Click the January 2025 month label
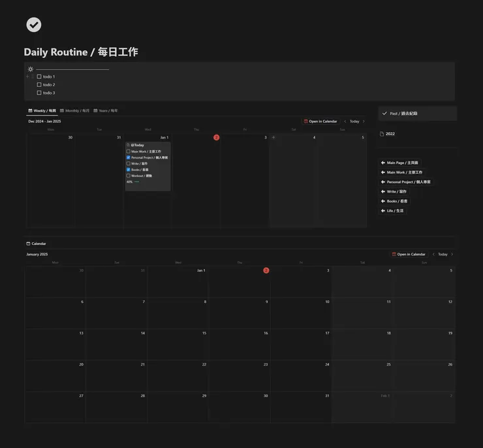Image resolution: width=483 pixels, height=448 pixels. (x=37, y=254)
